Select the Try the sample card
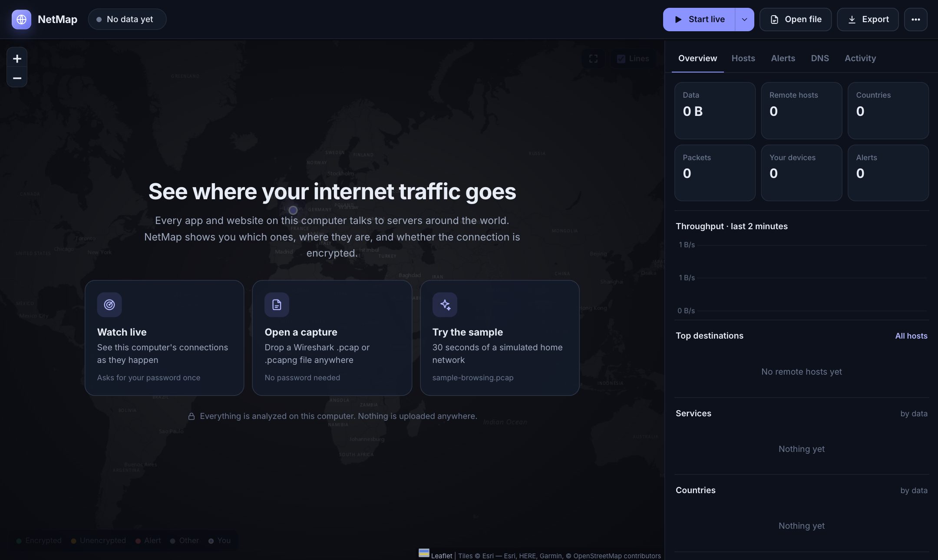The height and width of the screenshot is (560, 938). (x=500, y=338)
